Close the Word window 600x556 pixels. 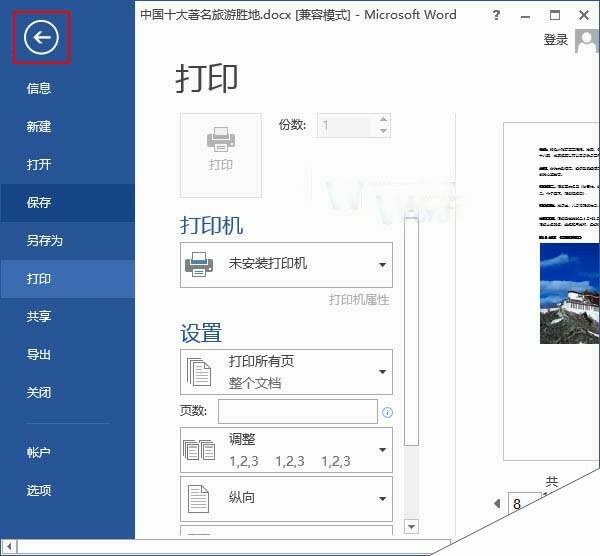[584, 15]
